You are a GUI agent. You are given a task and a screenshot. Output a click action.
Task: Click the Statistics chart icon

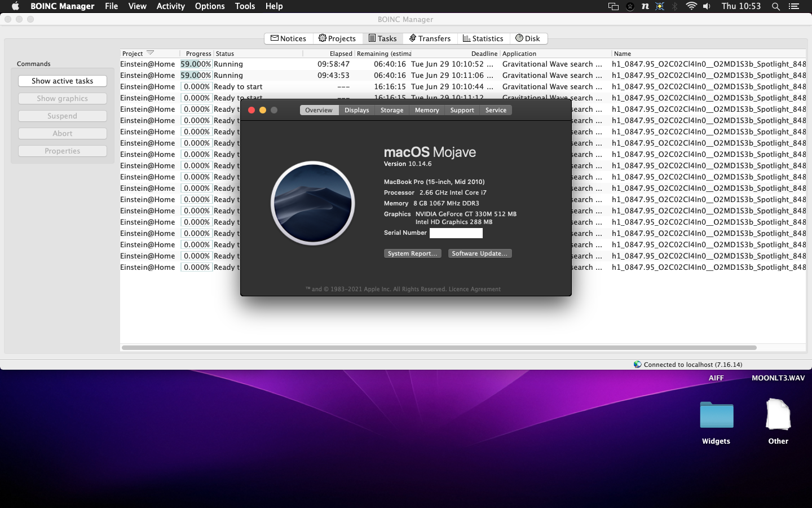click(x=466, y=38)
